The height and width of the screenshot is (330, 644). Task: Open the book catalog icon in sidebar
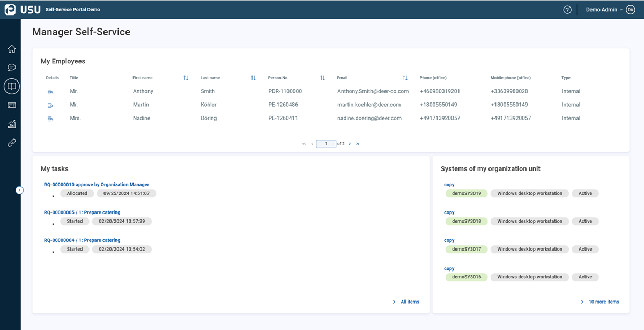[x=12, y=86]
